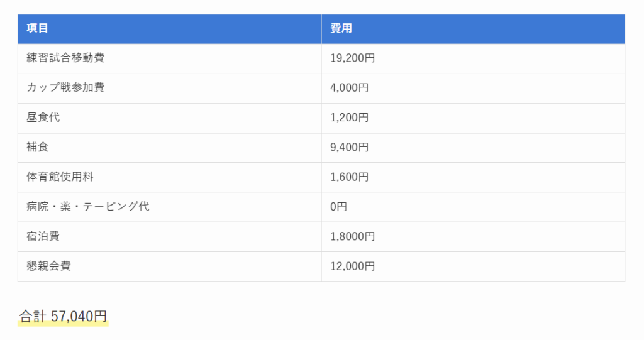Screen dimensions: 644x340
Task: Select the 補食 row label
Action: [38, 147]
